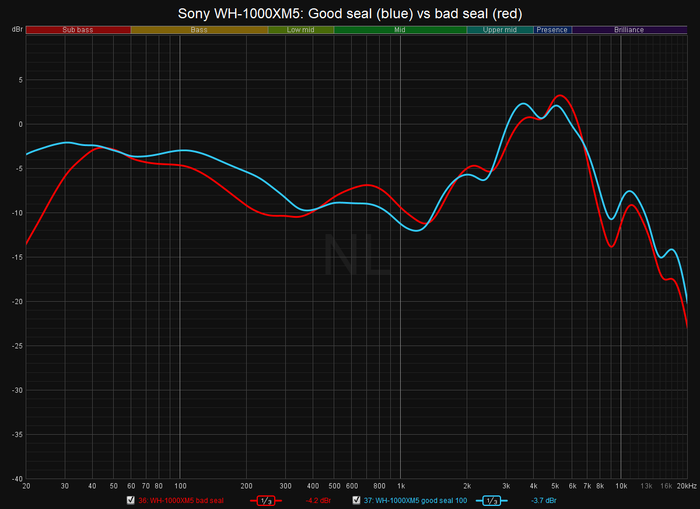Select the Brilliance frequency band

pos(630,30)
